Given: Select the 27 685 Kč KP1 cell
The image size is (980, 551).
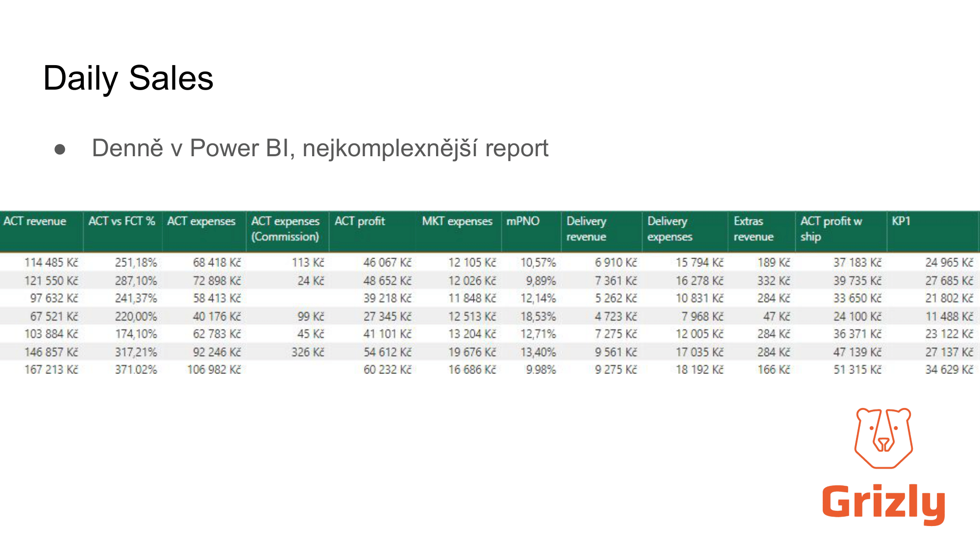Looking at the screenshot, I should (x=949, y=281).
